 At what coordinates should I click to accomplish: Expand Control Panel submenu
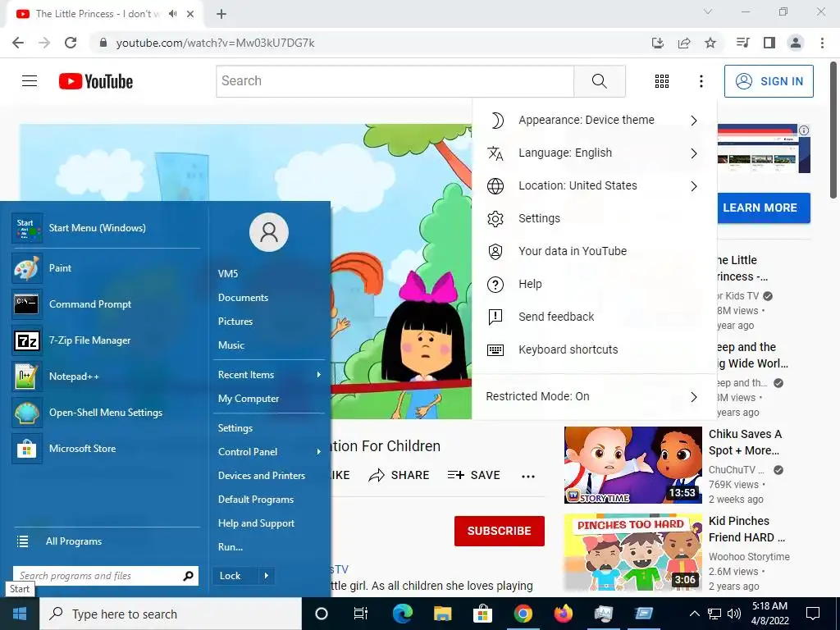[269, 452]
